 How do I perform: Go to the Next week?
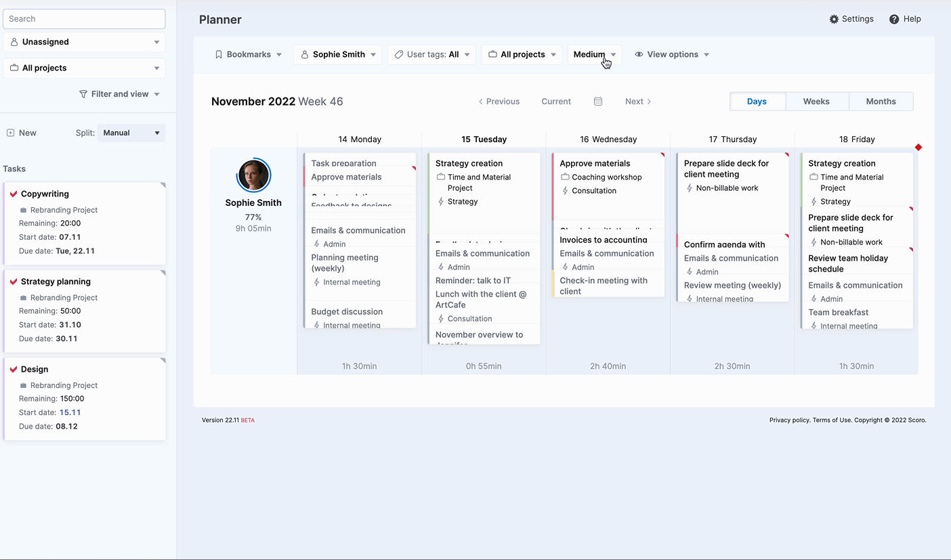(638, 102)
